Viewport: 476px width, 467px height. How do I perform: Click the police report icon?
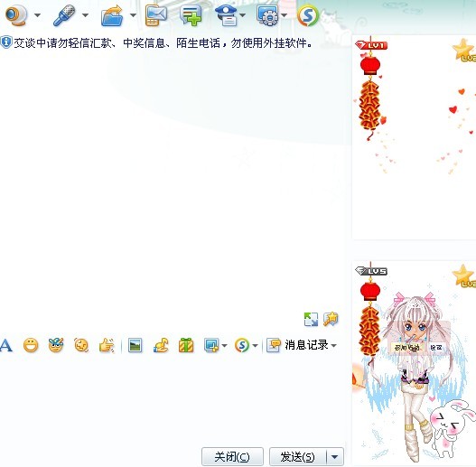coord(226,15)
